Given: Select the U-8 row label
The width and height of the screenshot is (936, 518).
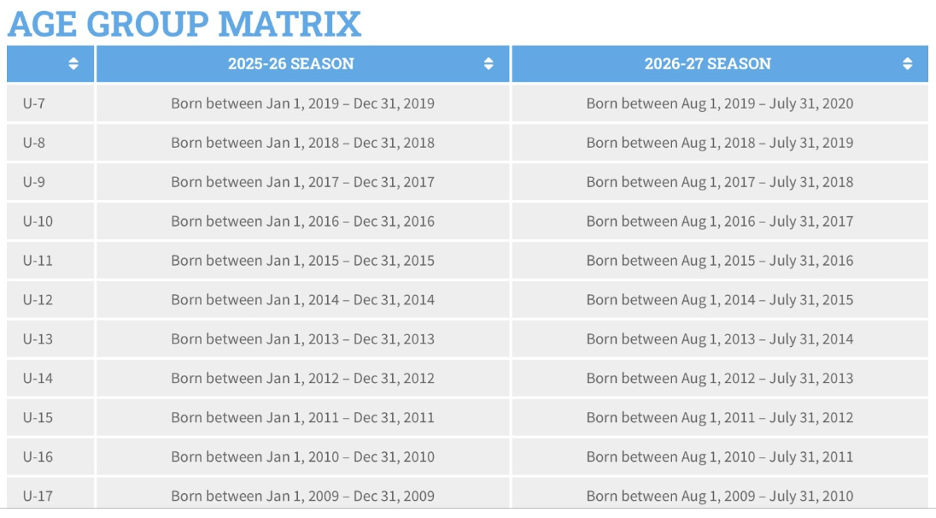Looking at the screenshot, I should [x=34, y=142].
